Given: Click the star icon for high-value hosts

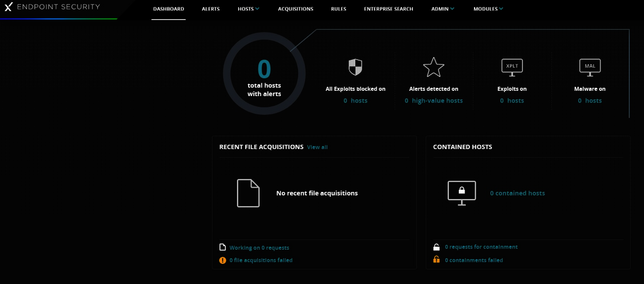Looking at the screenshot, I should 434,68.
